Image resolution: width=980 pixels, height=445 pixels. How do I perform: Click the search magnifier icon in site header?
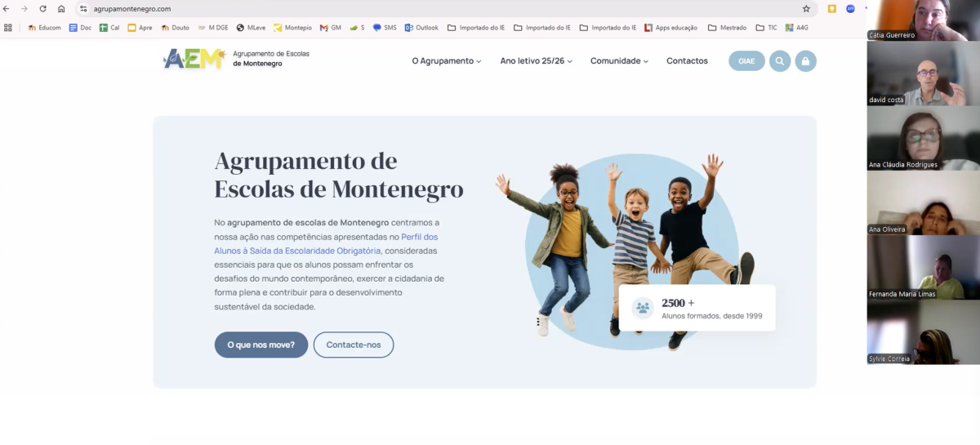(780, 61)
